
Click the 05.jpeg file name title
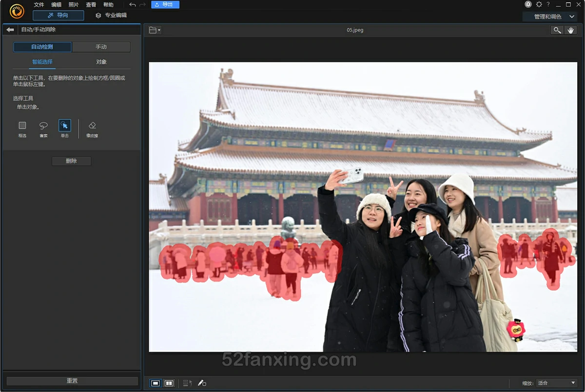[x=355, y=30]
